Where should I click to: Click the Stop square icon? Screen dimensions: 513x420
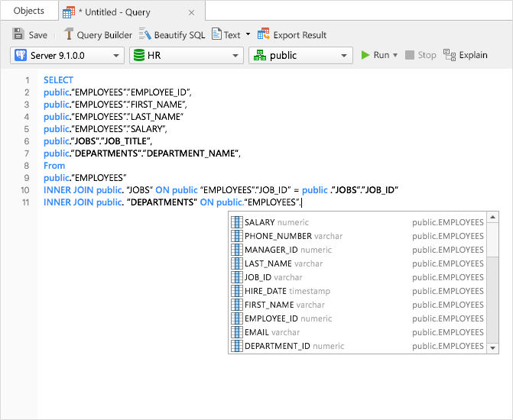(409, 55)
